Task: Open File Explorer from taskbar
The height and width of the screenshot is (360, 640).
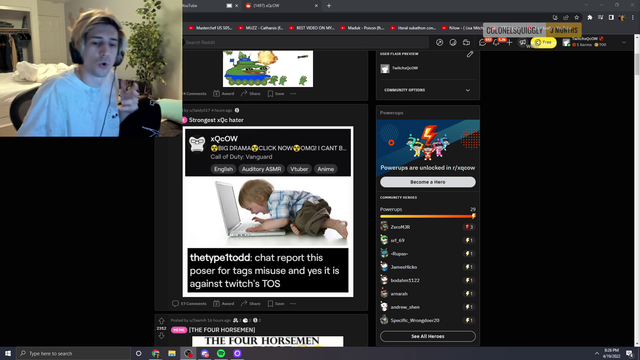Action: click(172, 353)
